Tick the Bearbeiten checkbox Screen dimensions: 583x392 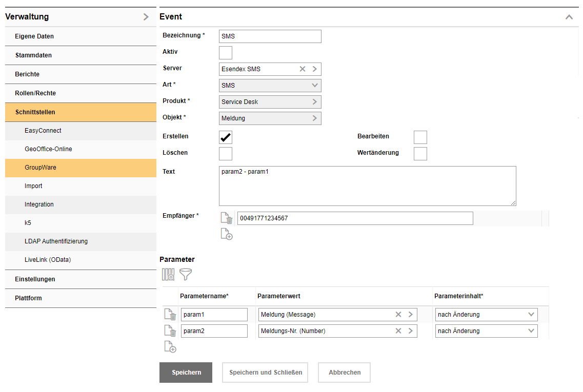click(x=420, y=137)
